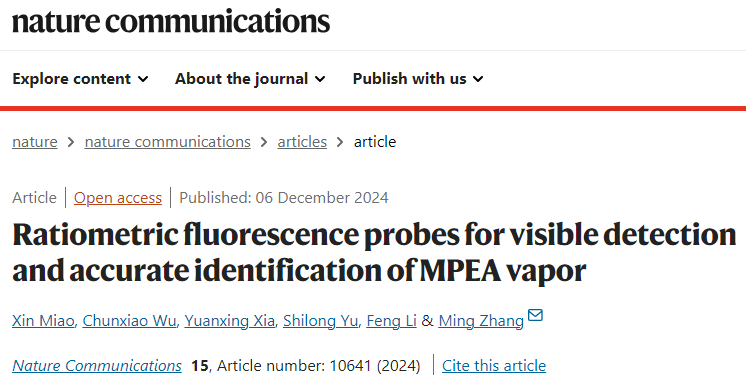
Task: Click the About the journal chevron arrow
Action: [x=321, y=79]
